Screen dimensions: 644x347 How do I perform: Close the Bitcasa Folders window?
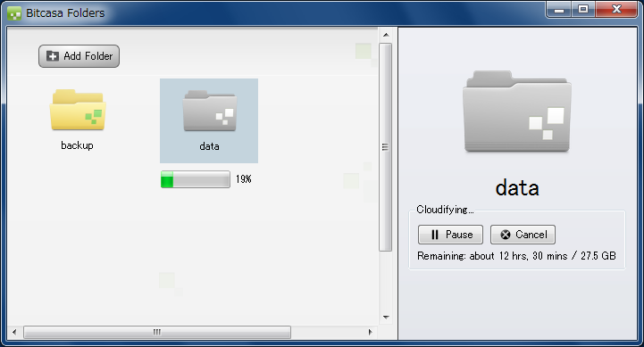[616, 10]
